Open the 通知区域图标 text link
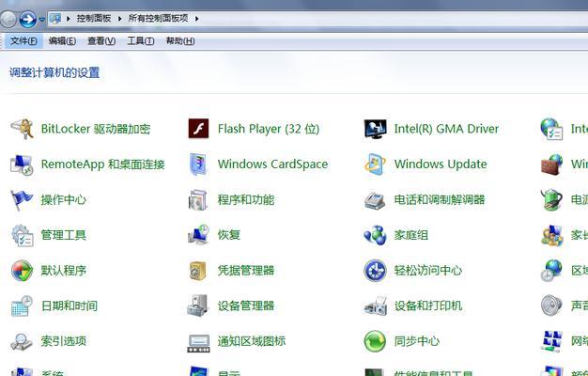Viewport: 588px width, 376px height. click(252, 341)
